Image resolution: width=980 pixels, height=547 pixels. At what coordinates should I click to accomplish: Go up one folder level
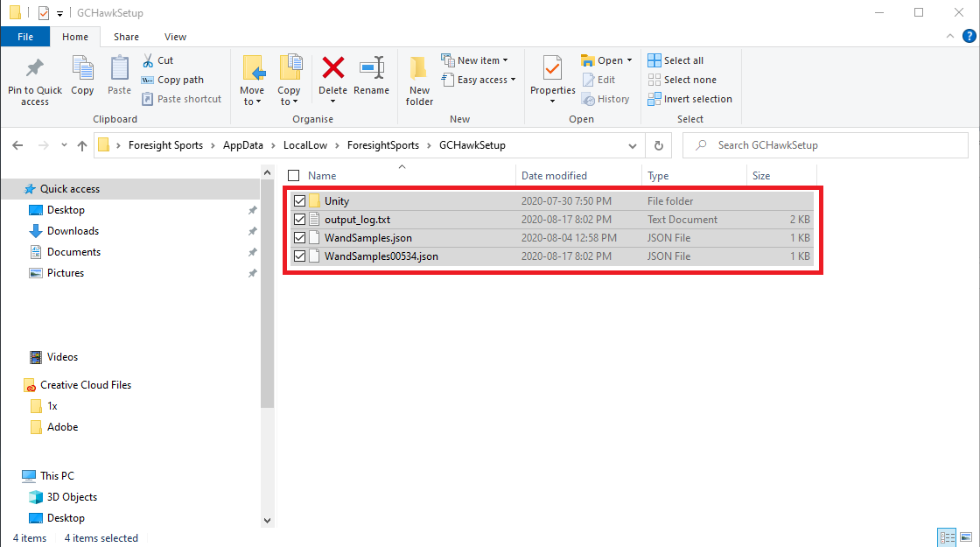click(x=82, y=145)
